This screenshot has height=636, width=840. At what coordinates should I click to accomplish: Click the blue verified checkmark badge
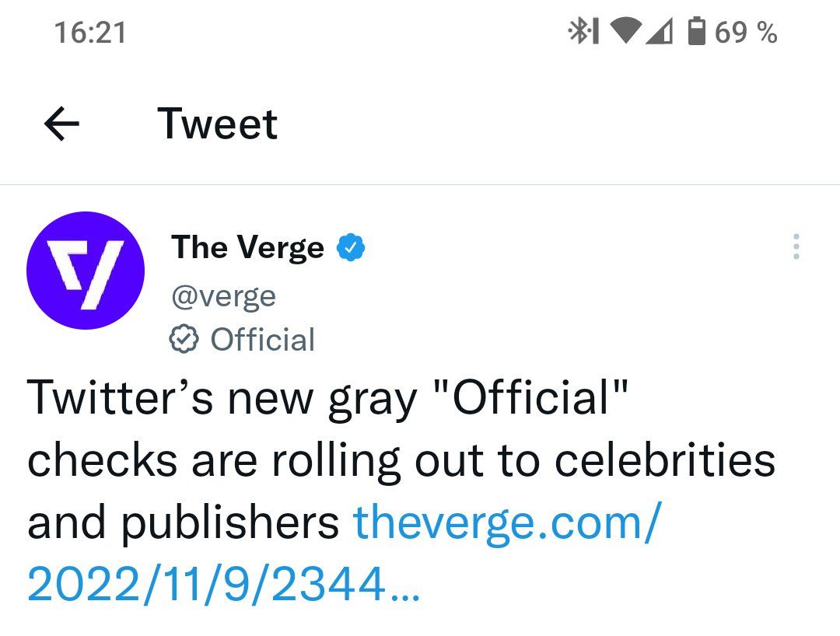point(350,247)
